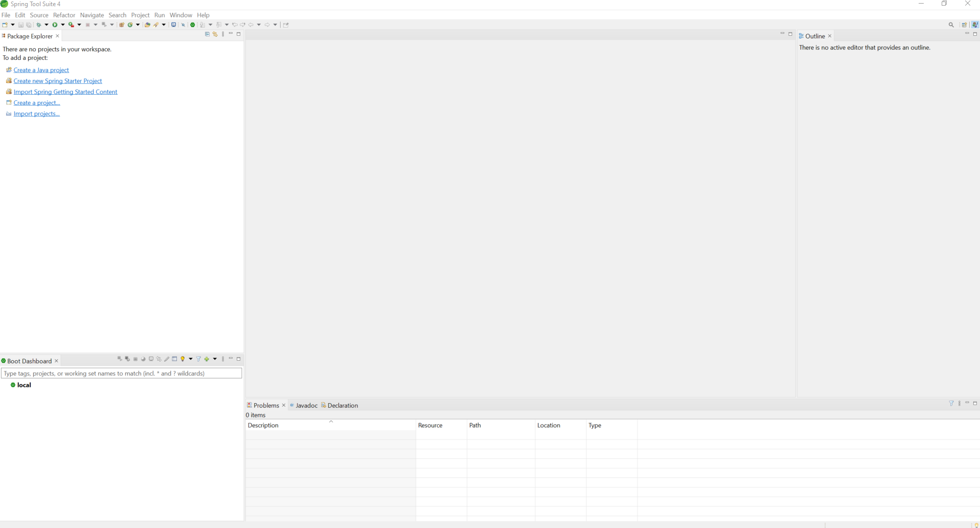The image size is (980, 528).
Task: Toggle Boot Dashboard filter funnel
Action: 199,359
